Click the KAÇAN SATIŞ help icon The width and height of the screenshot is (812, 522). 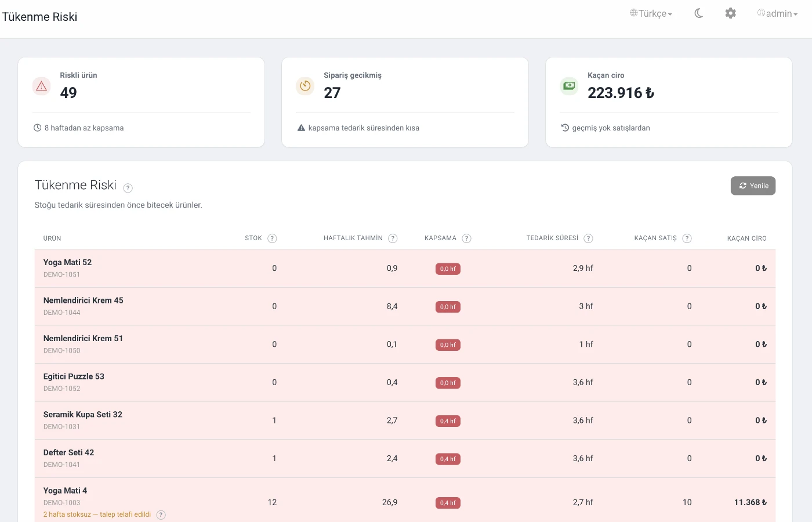687,238
